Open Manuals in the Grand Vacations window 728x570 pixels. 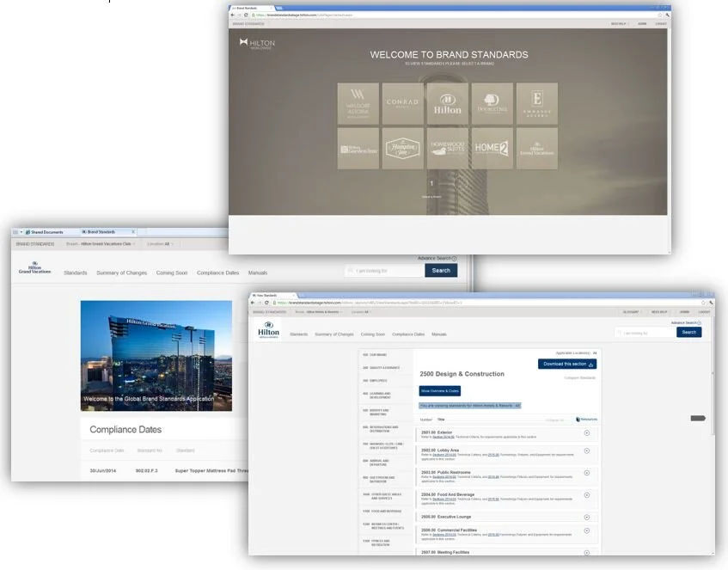(258, 273)
